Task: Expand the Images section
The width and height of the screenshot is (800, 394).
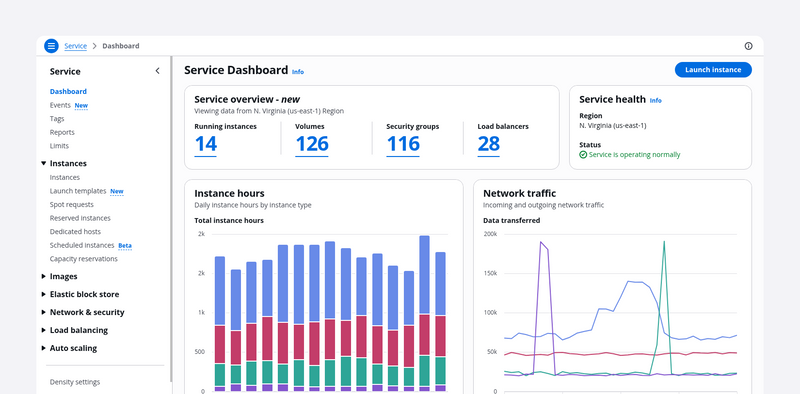Action: tap(43, 276)
